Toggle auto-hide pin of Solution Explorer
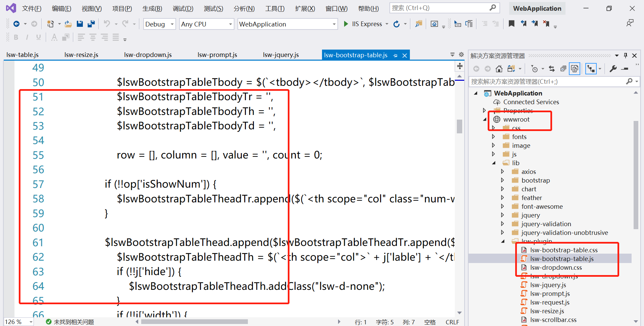This screenshot has height=326, width=644. click(x=626, y=55)
